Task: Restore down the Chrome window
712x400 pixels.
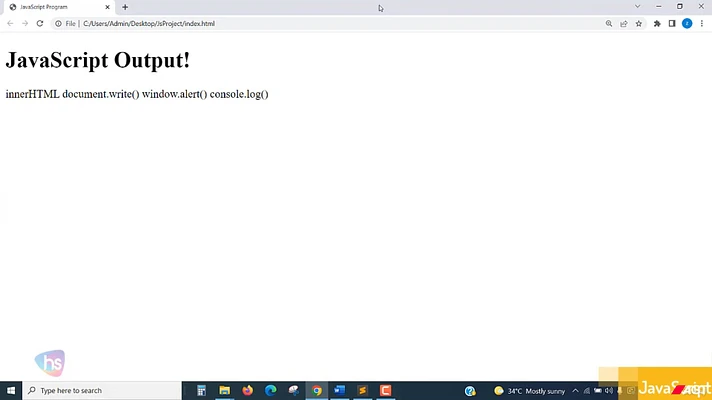Action: 680,6
